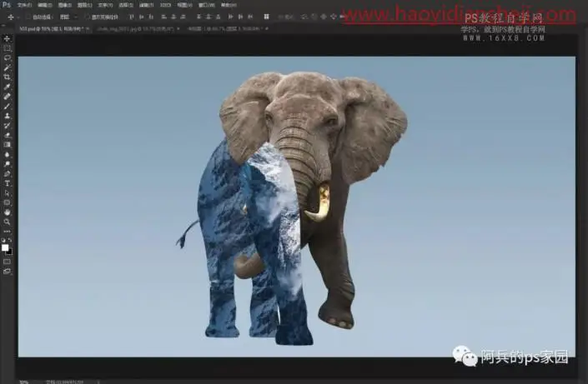The height and width of the screenshot is (384, 588).
Task: Select the Rectangular Marquee tool
Action: (x=7, y=48)
